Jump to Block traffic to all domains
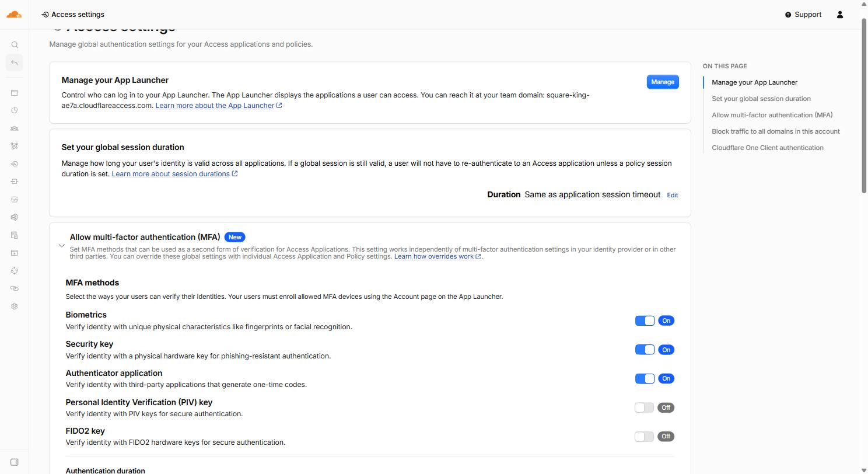This screenshot has height=474, width=868. pyautogui.click(x=776, y=131)
